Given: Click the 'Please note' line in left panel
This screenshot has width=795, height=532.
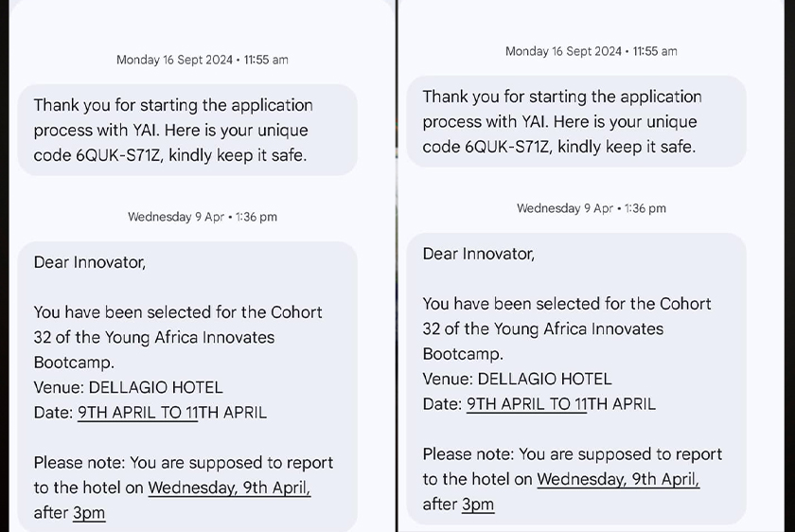Looking at the screenshot, I should click(184, 463).
